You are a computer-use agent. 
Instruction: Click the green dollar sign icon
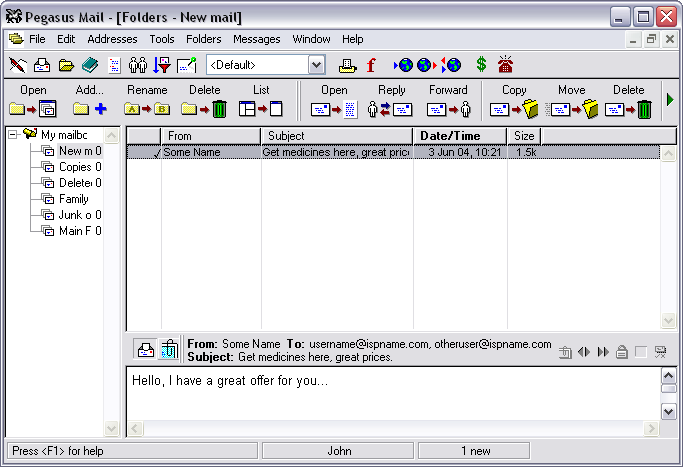[481, 65]
